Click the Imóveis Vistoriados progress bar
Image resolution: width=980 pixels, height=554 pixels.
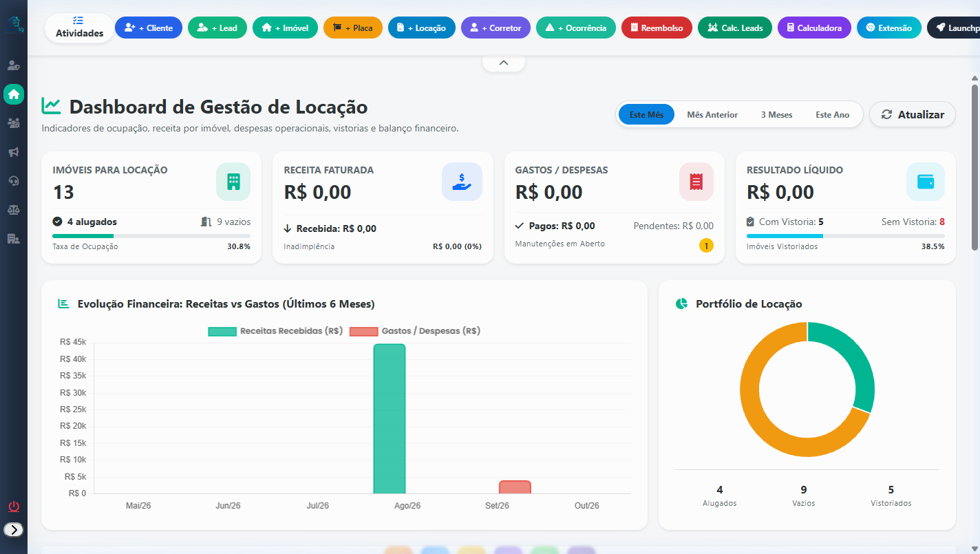pyautogui.click(x=846, y=236)
